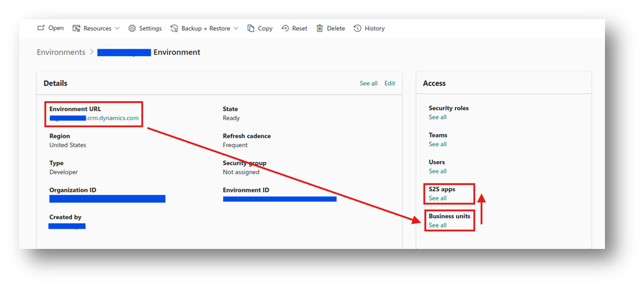This screenshot has width=644, height=288.
Task: Select the redacted Created by user name
Action: 67,226
